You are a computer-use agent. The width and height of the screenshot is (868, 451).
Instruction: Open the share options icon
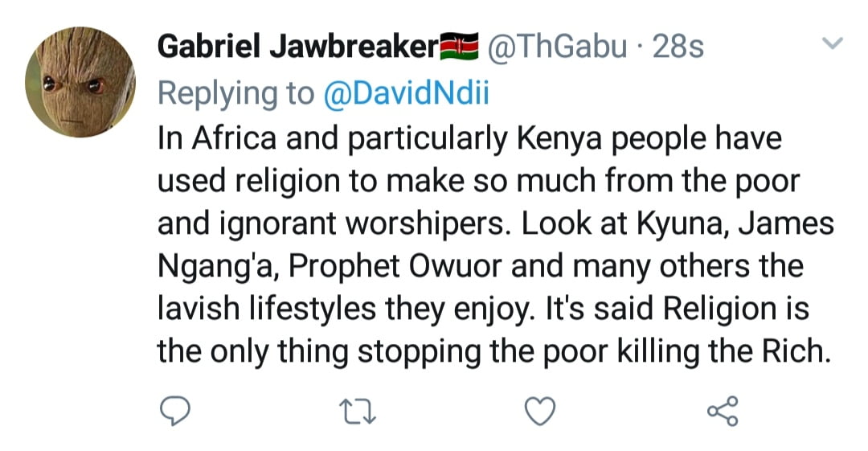(x=721, y=413)
